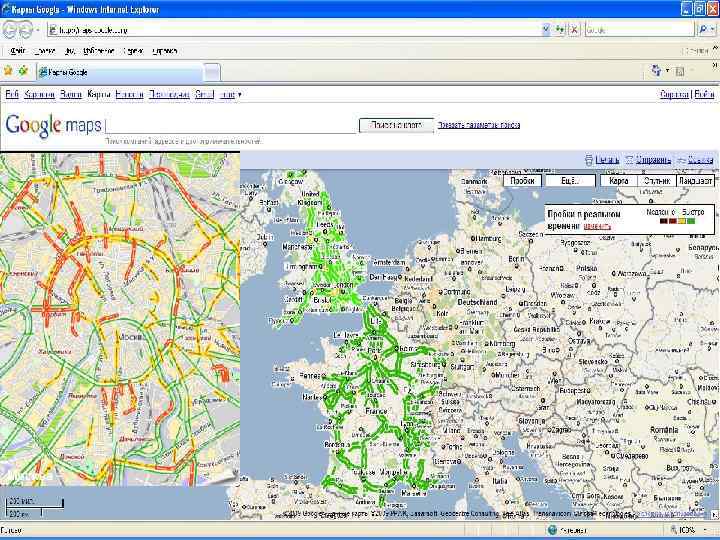Open the Правка menu

point(45,51)
